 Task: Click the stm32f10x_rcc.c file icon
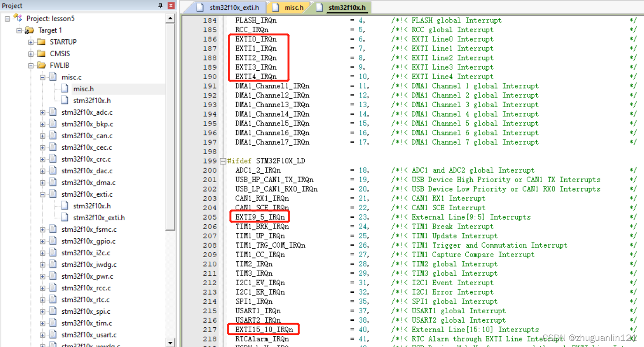coord(53,288)
